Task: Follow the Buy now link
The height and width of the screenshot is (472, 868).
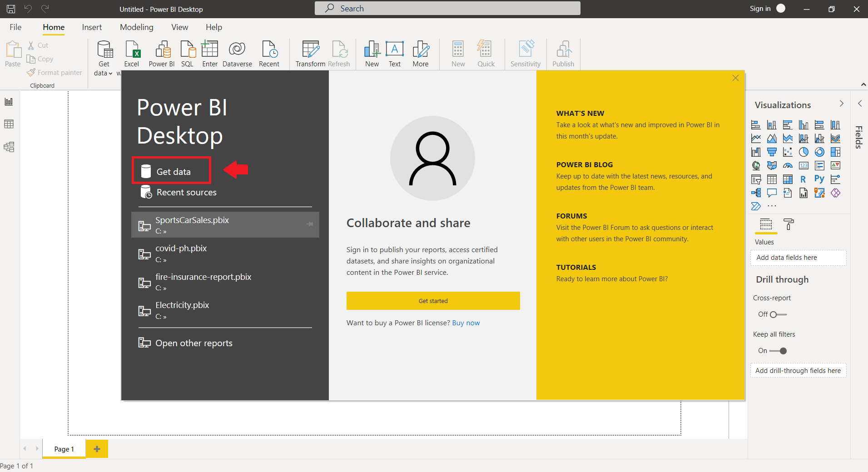Action: point(466,323)
